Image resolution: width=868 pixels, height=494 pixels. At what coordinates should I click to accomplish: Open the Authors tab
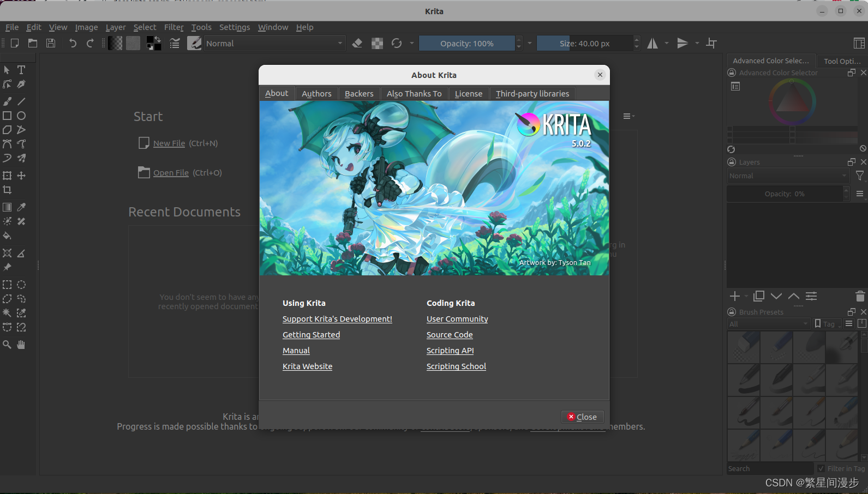pyautogui.click(x=316, y=94)
